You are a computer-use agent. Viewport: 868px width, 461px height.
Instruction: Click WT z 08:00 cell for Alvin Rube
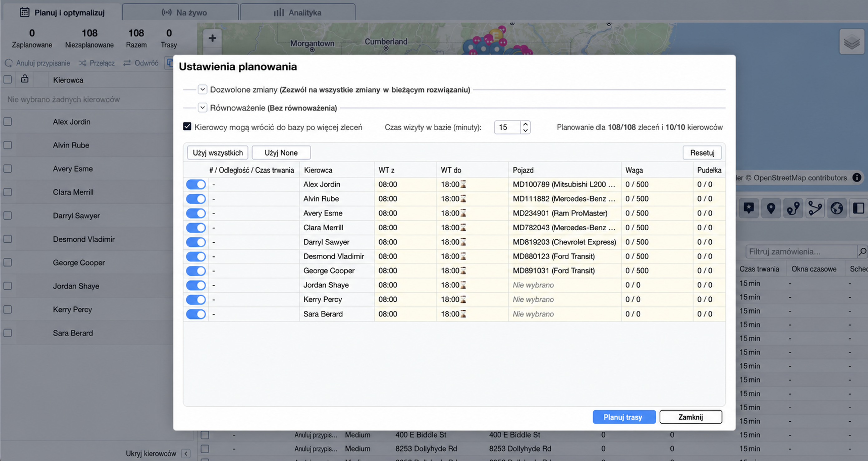tap(405, 199)
